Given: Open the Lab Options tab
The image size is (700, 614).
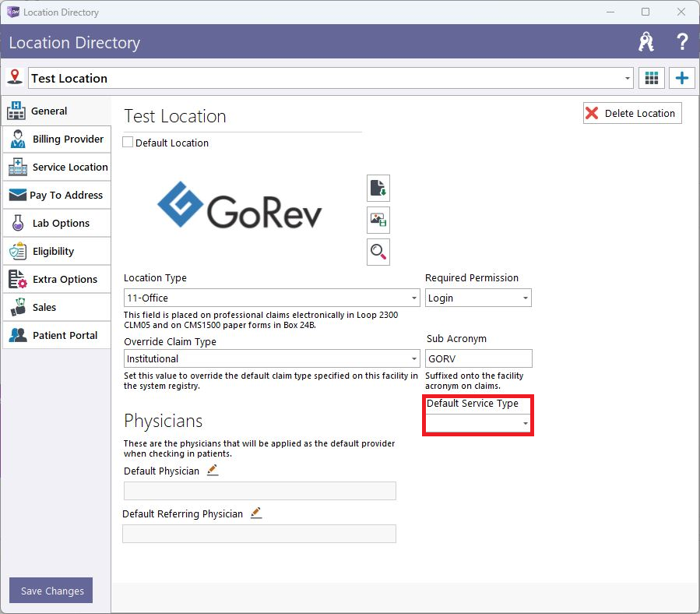Looking at the screenshot, I should tap(57, 223).
